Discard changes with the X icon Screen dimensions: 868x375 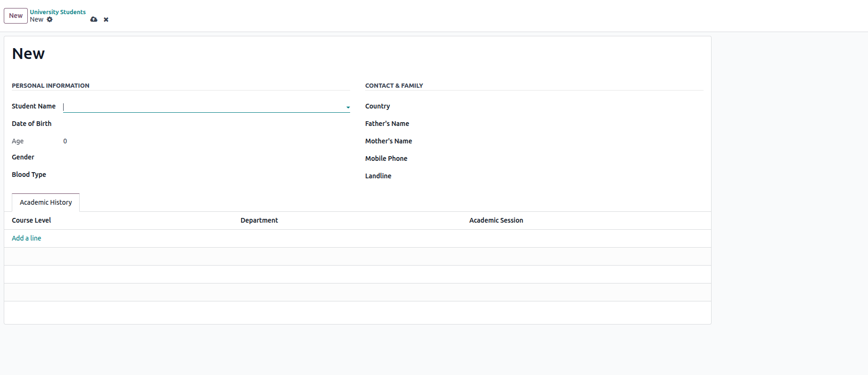106,19
